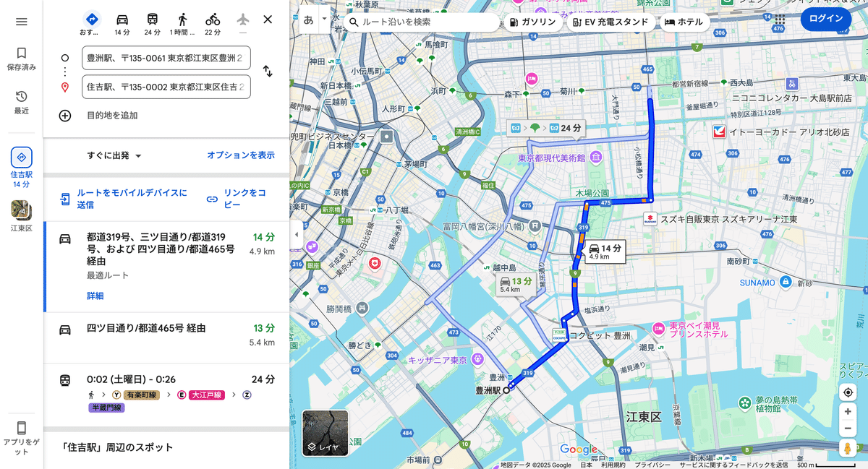
Task: Filter by ホテル hotels chip
Action: point(684,22)
